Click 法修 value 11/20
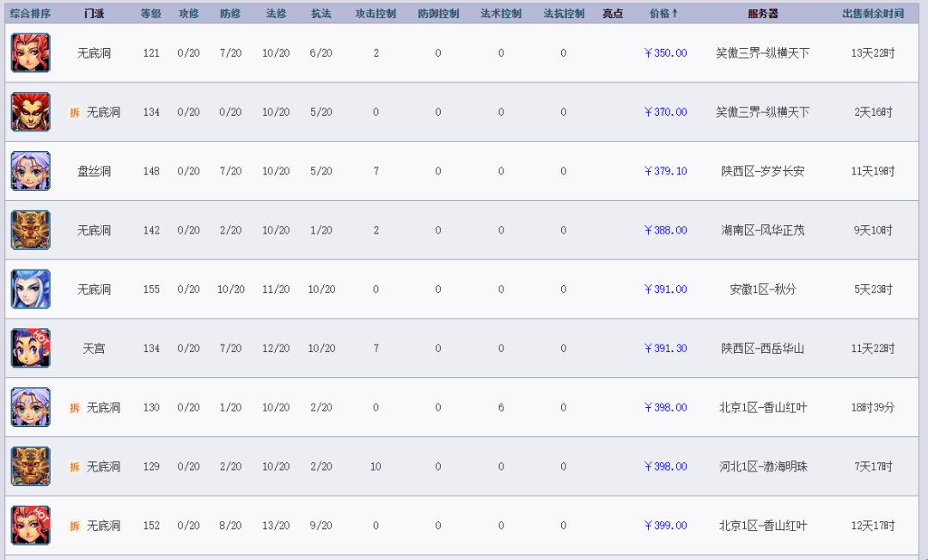 point(276,289)
